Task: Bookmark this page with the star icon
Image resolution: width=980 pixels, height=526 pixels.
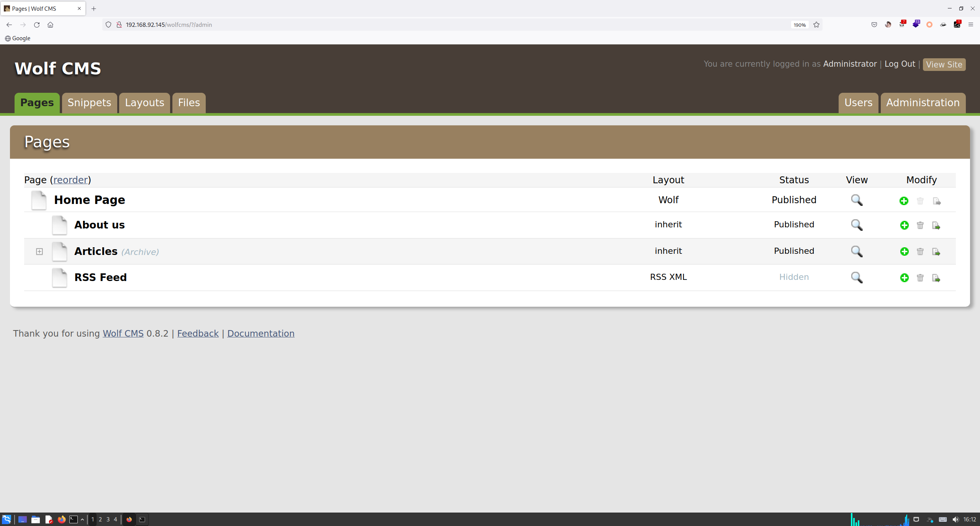Action: coord(816,25)
